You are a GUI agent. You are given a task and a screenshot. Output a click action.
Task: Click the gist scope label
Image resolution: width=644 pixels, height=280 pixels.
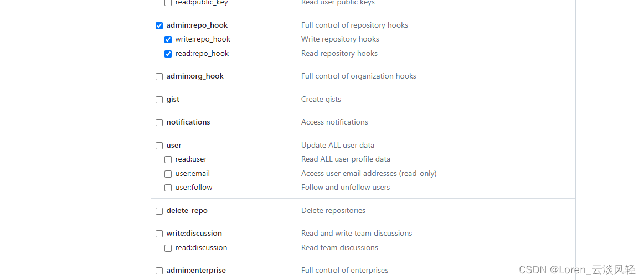pos(173,100)
